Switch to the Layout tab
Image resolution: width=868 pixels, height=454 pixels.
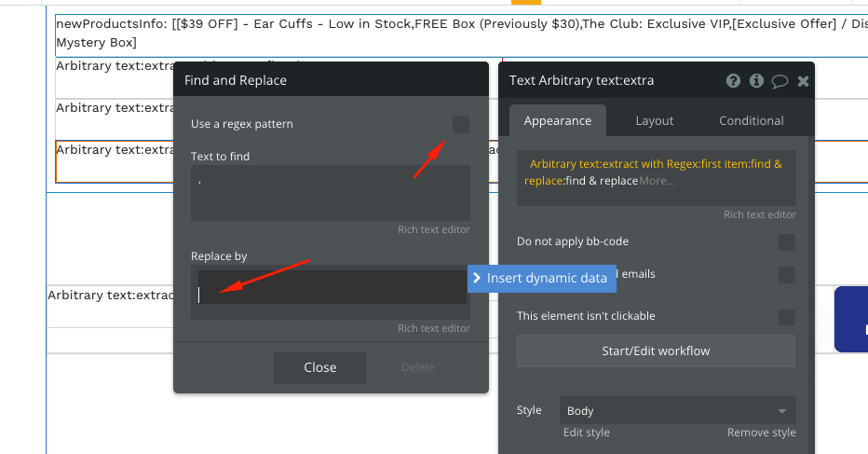tap(655, 120)
